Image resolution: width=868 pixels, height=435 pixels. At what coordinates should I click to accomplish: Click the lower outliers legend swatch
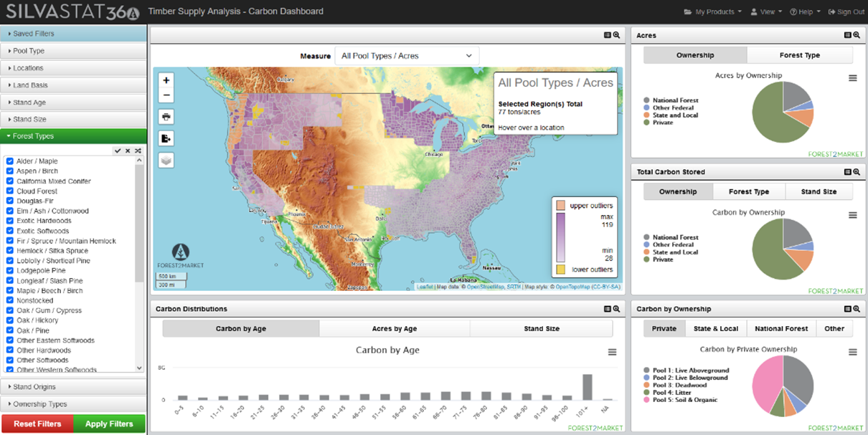coord(561,269)
